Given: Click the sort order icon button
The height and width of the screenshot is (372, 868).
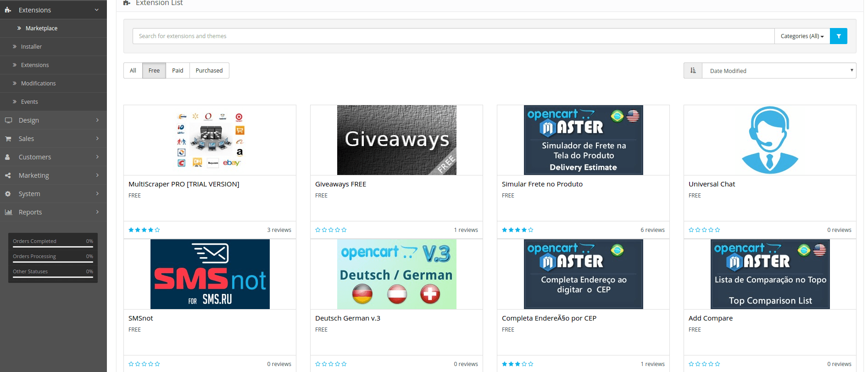Looking at the screenshot, I should (x=693, y=71).
